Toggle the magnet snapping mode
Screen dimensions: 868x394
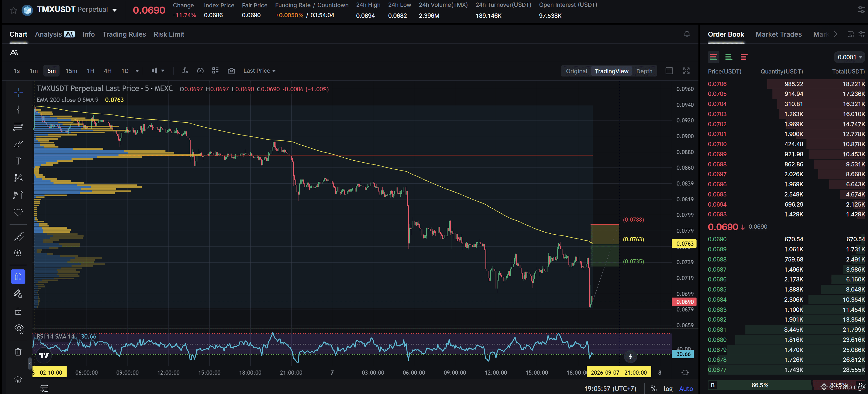point(18,277)
